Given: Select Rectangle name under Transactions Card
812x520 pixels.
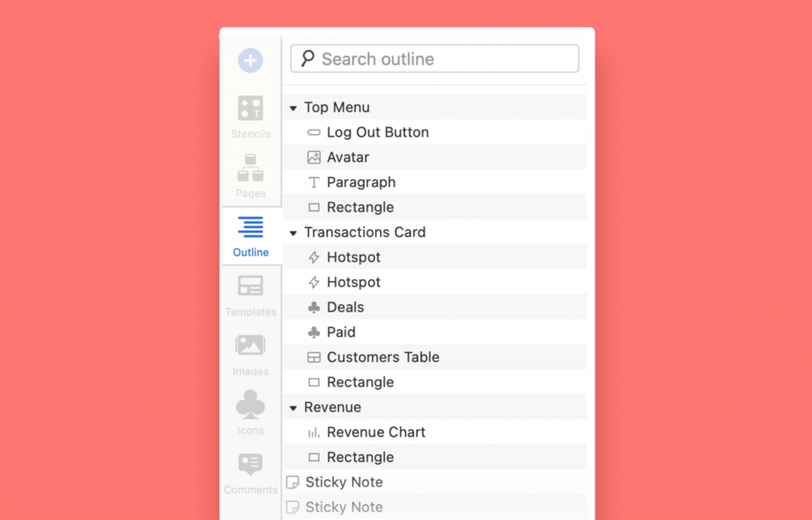Looking at the screenshot, I should [361, 382].
